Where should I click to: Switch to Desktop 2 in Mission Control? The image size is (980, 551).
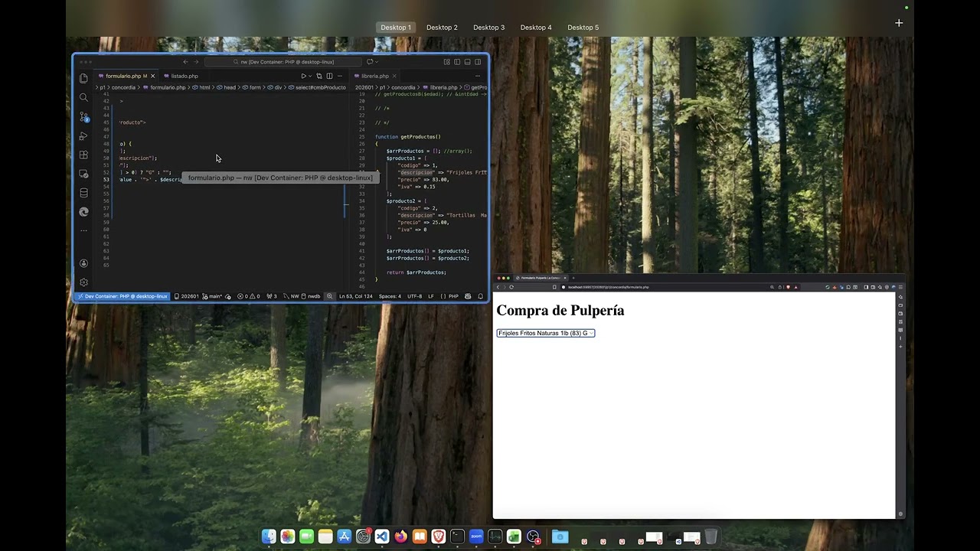(442, 28)
